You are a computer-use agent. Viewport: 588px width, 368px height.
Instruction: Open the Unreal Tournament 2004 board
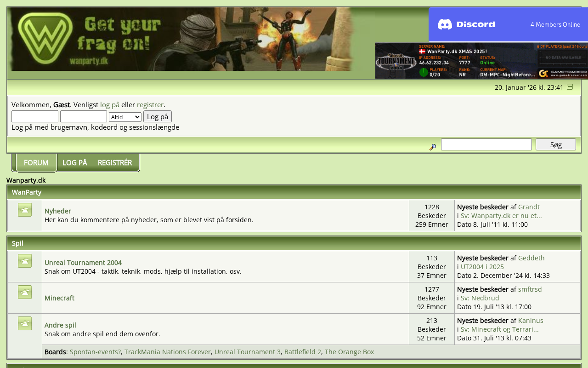click(x=83, y=263)
